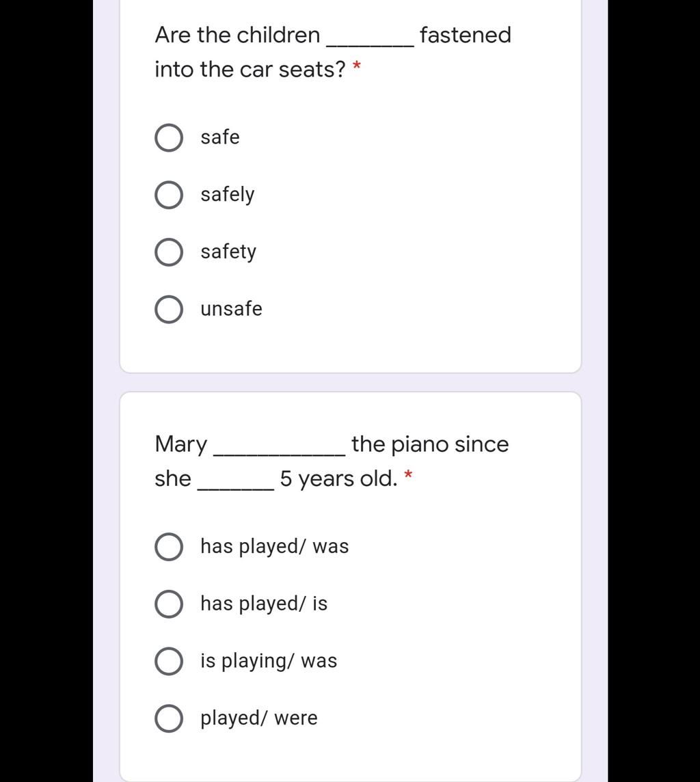Choose the "safely" radio circle
700x782 pixels.
(x=169, y=195)
